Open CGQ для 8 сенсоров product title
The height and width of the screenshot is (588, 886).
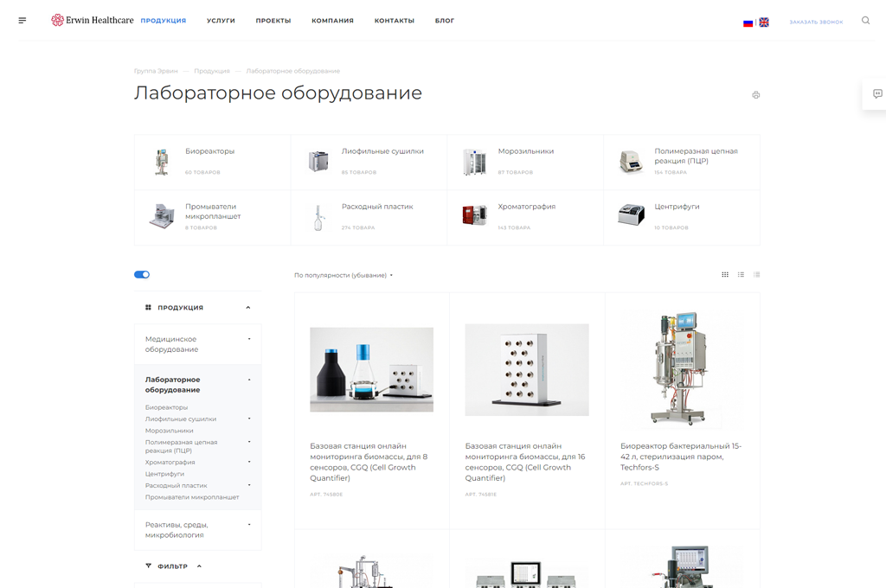369,462
